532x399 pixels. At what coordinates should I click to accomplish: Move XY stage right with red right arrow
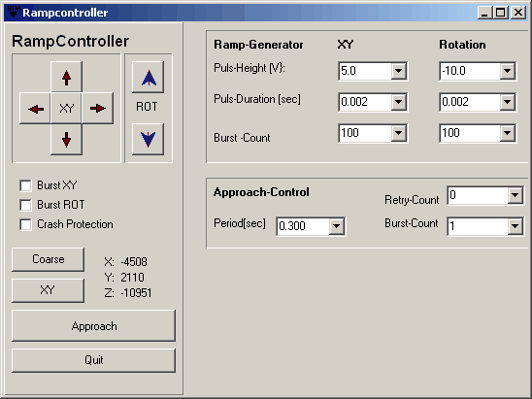[x=98, y=108]
